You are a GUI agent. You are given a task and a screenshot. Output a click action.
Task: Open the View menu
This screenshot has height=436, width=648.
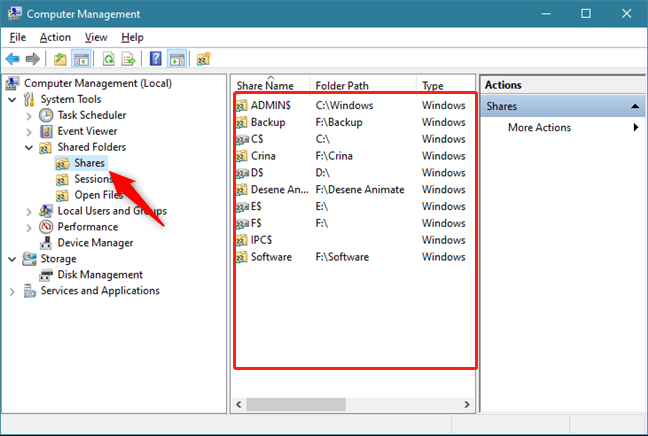(96, 37)
